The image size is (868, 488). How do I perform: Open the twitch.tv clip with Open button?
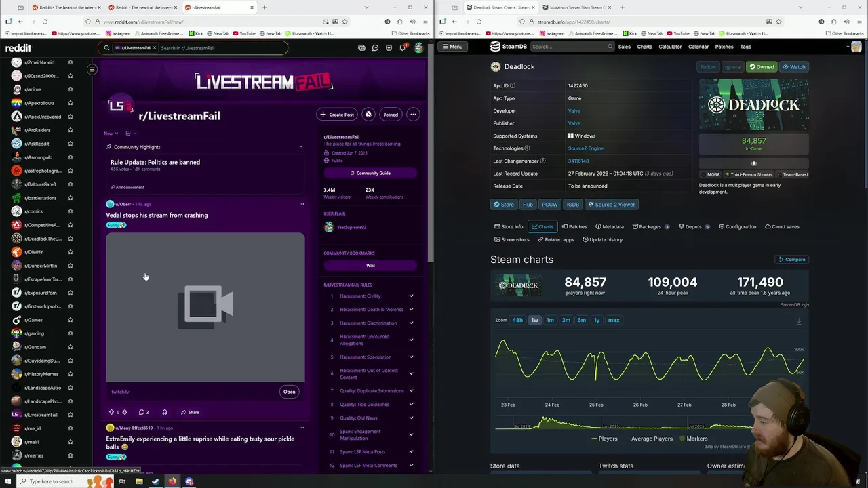click(x=289, y=392)
